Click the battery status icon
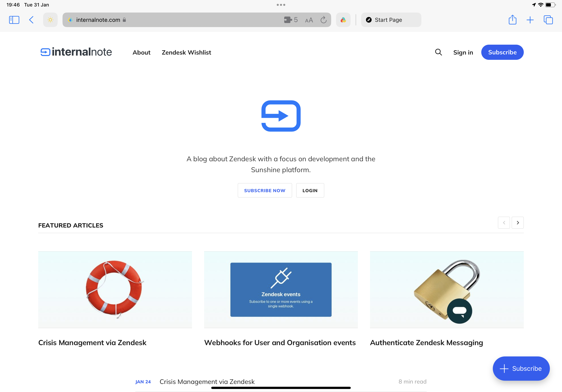Image resolution: width=562 pixels, height=392 pixels. [x=550, y=5]
